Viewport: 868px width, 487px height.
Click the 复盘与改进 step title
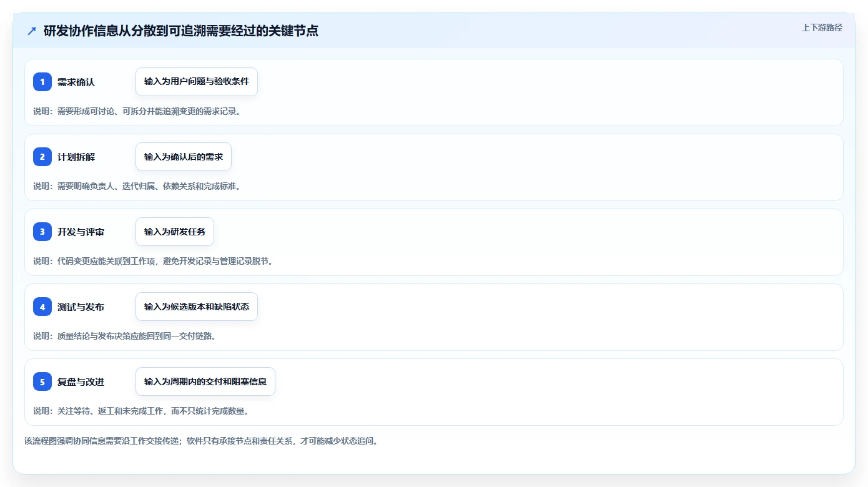click(81, 381)
